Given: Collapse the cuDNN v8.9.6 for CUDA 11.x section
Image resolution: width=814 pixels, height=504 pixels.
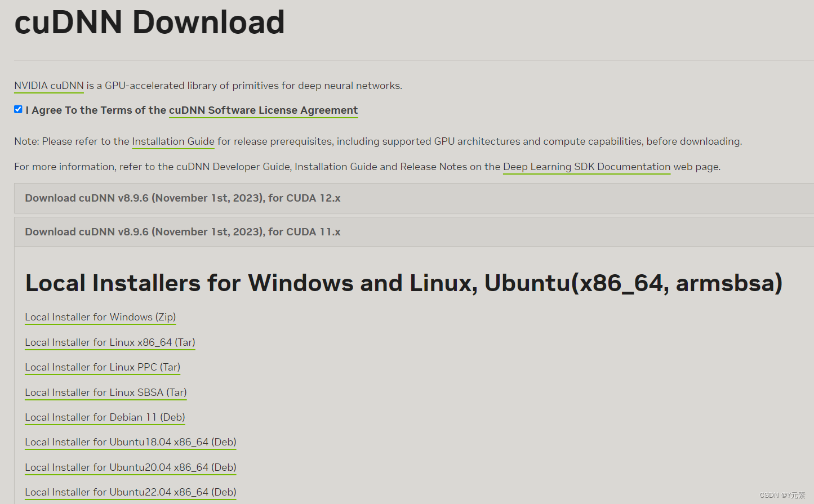Looking at the screenshot, I should [414, 232].
